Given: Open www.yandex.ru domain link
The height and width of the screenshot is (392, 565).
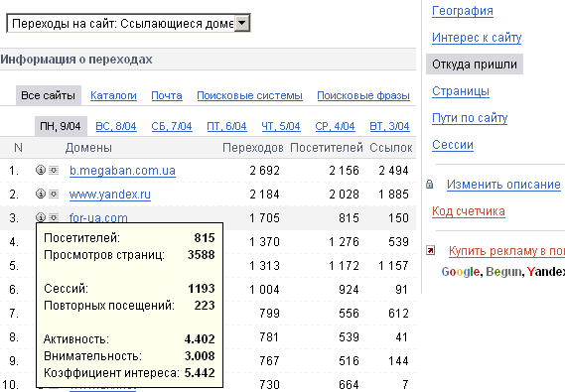Looking at the screenshot, I should point(110,195).
